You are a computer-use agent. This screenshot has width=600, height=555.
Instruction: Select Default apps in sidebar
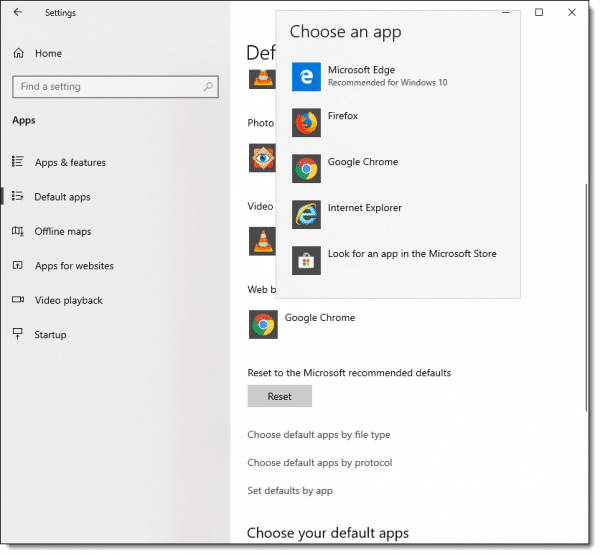click(62, 197)
